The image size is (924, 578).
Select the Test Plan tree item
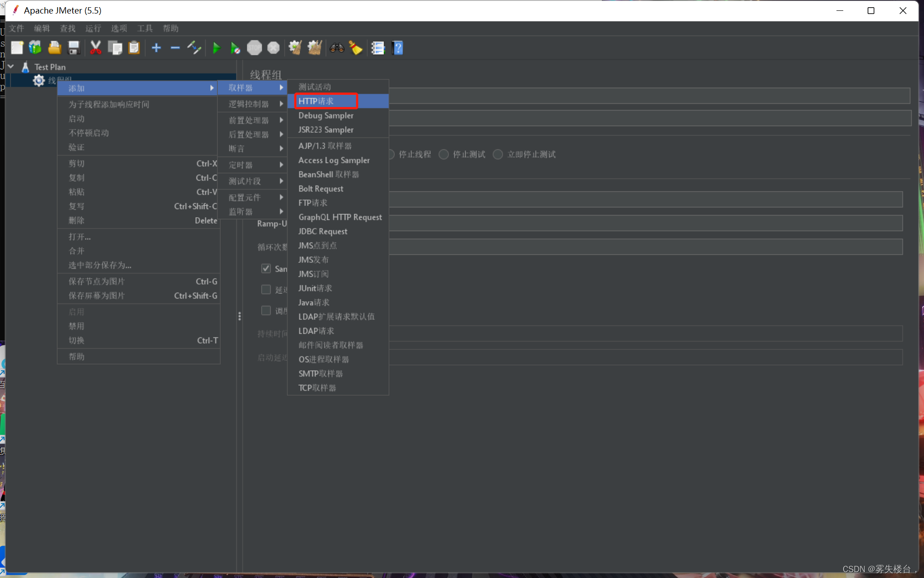(x=50, y=67)
